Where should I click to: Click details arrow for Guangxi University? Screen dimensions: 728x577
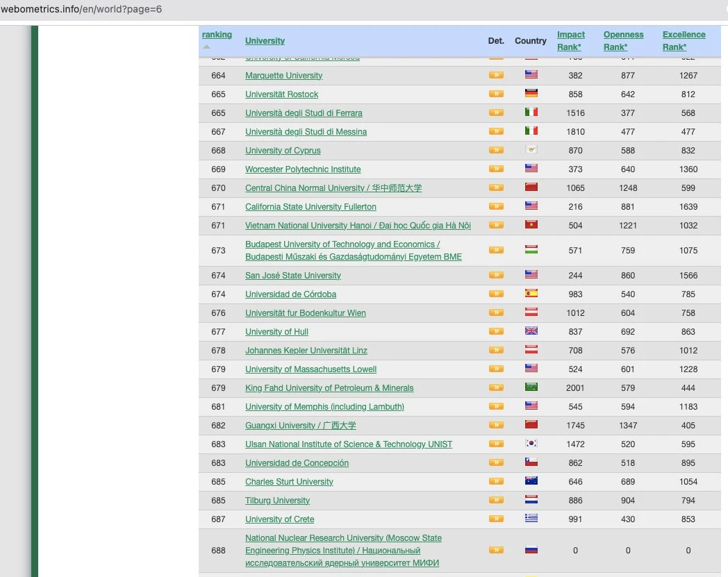point(496,425)
